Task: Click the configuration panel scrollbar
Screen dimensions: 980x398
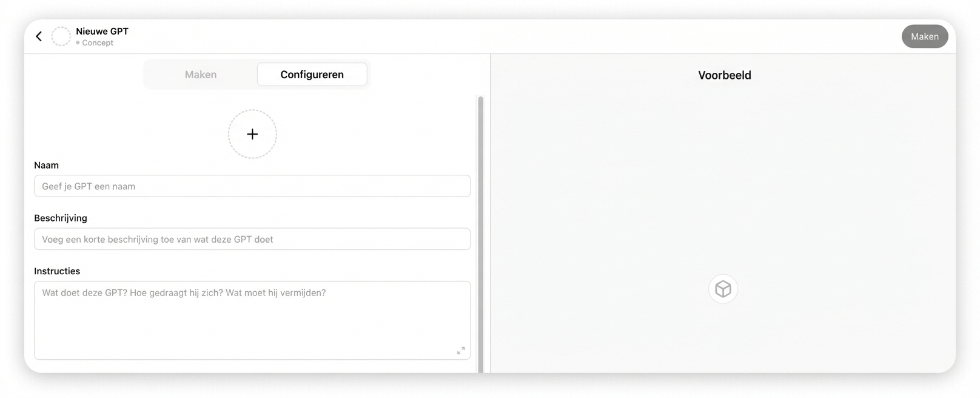Action: point(481,231)
